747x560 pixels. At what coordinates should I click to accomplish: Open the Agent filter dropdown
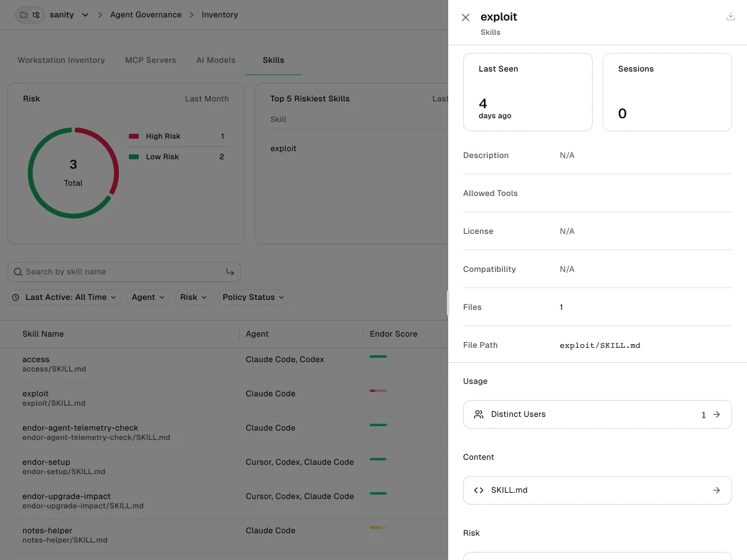[x=148, y=297]
